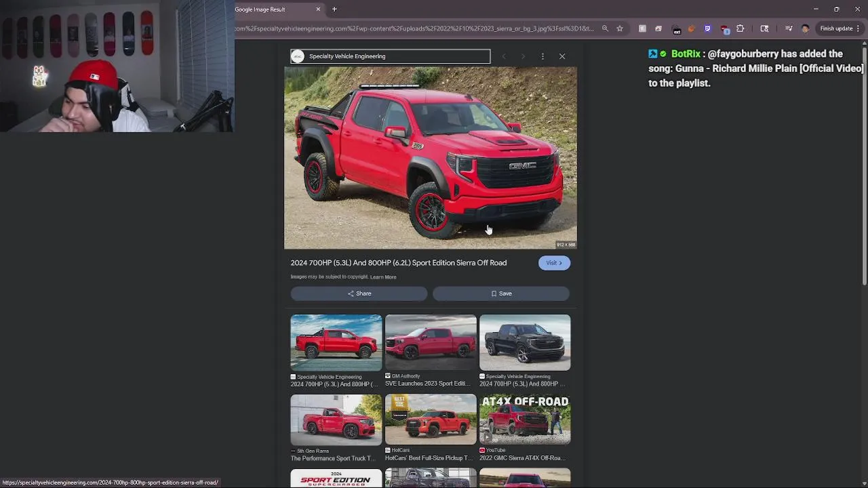868x488 pixels.
Task: Click '2022 GMC Sierra AT4X Off-Roa...' caption
Action: (x=522, y=458)
